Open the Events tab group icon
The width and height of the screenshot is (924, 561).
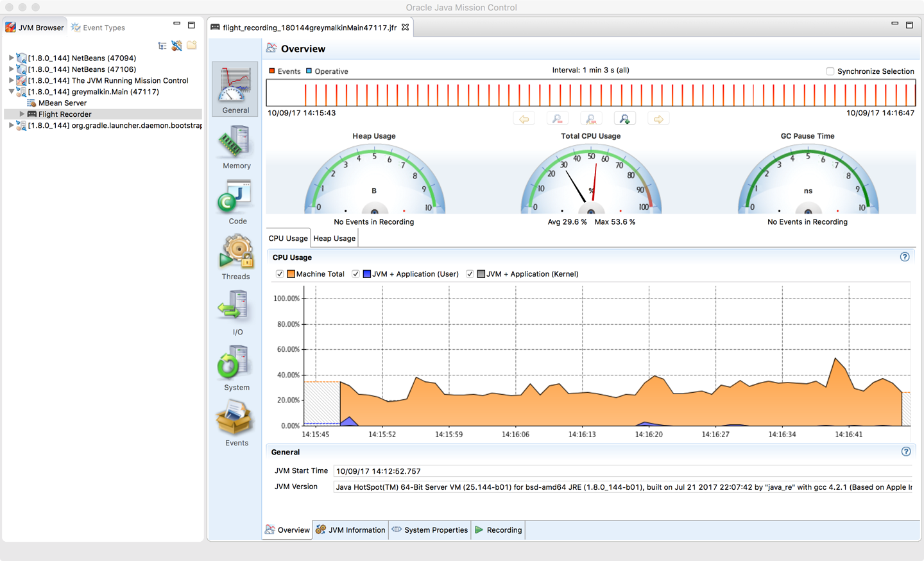click(235, 423)
